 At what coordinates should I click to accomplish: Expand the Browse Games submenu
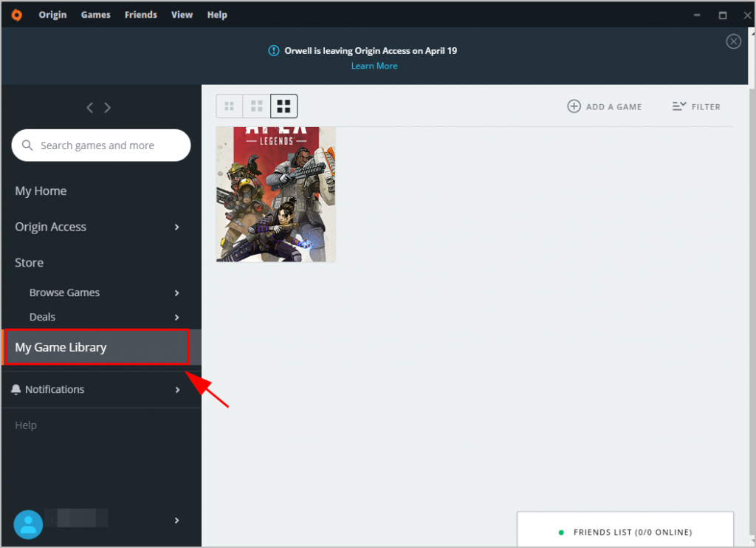tap(176, 293)
